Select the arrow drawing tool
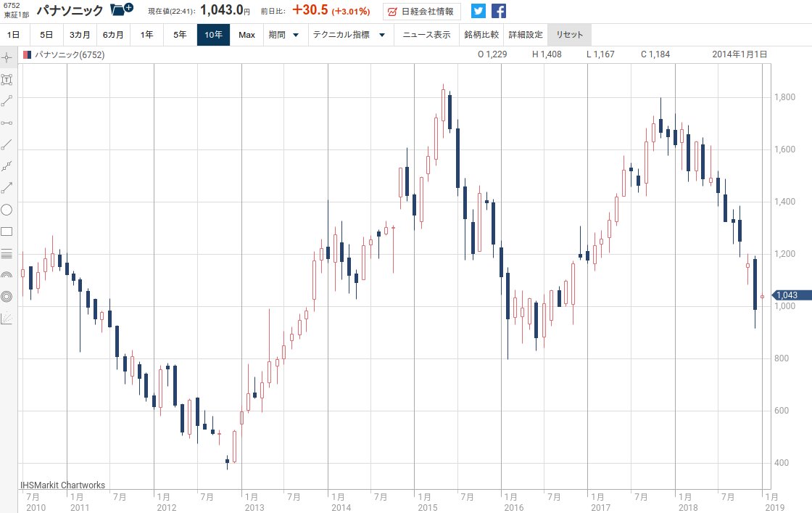 tap(7, 188)
